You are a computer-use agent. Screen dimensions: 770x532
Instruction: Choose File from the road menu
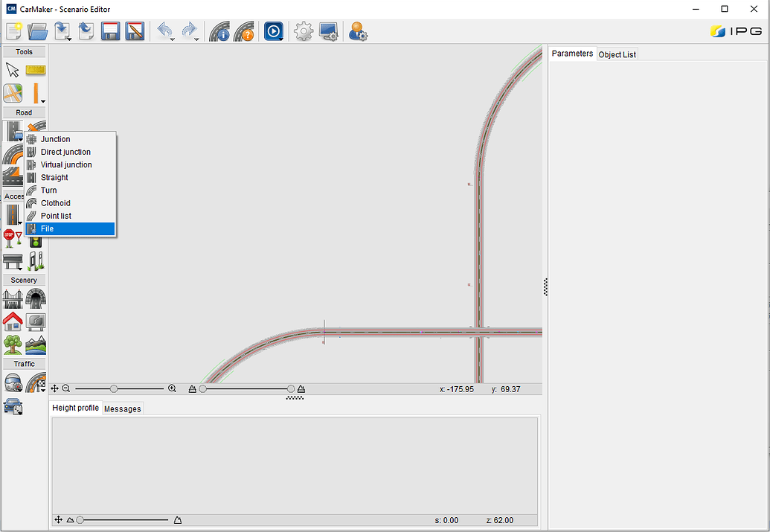[x=48, y=229]
